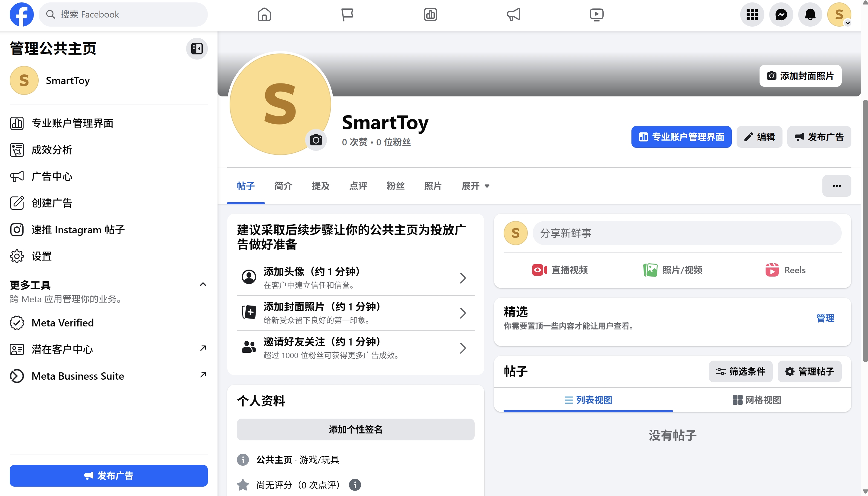This screenshot has height=496, width=868.
Task: Start a 直播视频 live video
Action: (560, 270)
